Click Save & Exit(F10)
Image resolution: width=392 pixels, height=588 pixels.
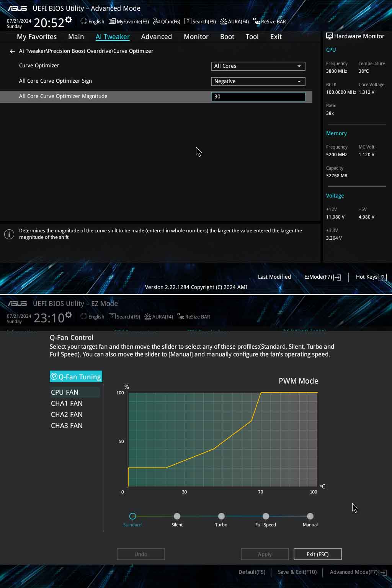pyautogui.click(x=297, y=572)
